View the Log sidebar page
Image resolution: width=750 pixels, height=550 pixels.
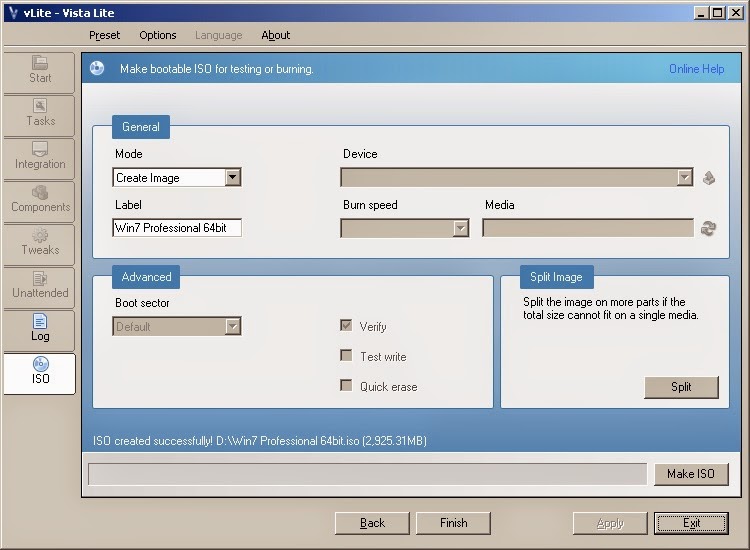pos(39,331)
